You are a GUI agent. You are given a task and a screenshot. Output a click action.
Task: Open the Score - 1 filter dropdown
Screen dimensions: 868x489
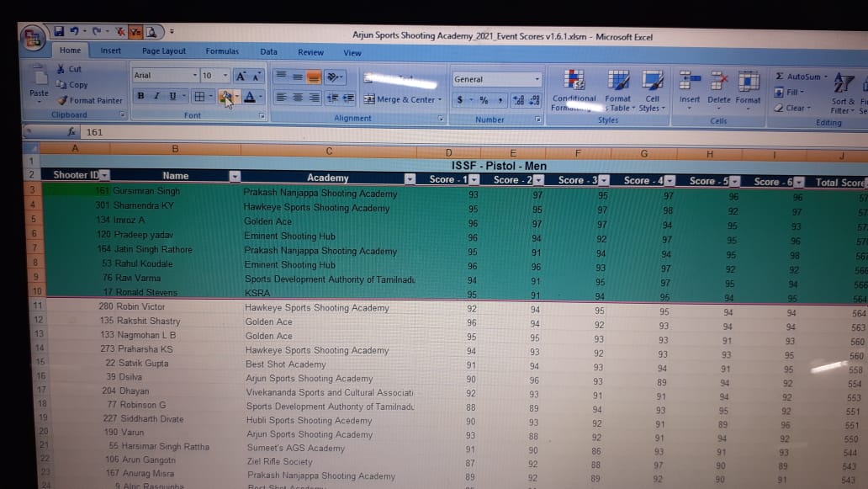coord(474,179)
